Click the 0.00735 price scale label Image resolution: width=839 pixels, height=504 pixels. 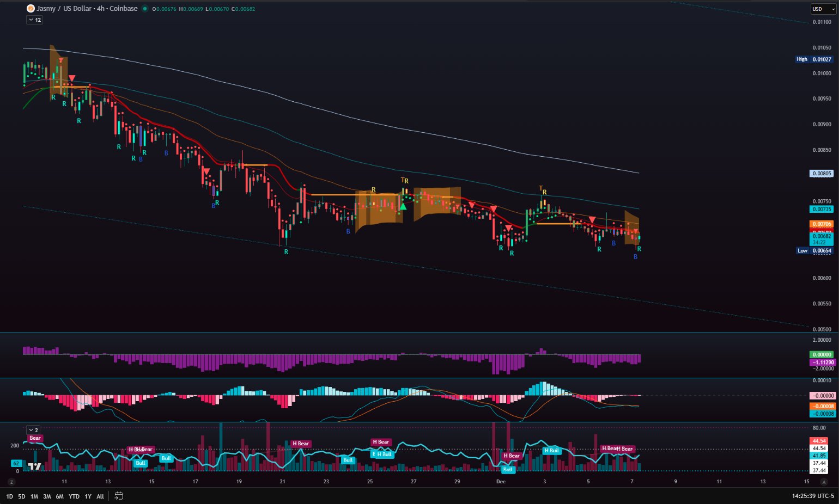coord(822,209)
